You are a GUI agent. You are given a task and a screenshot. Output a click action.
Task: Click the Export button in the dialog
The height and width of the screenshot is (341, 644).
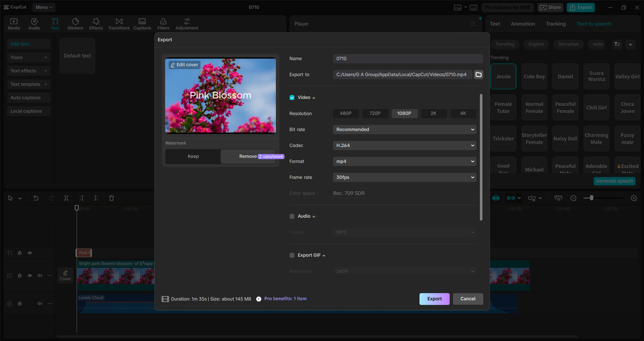pyautogui.click(x=435, y=299)
